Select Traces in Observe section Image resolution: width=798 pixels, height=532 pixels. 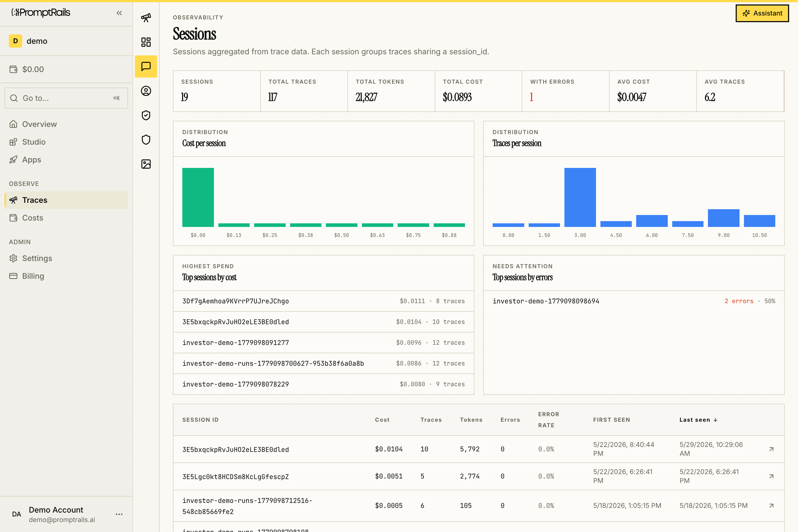66,200
